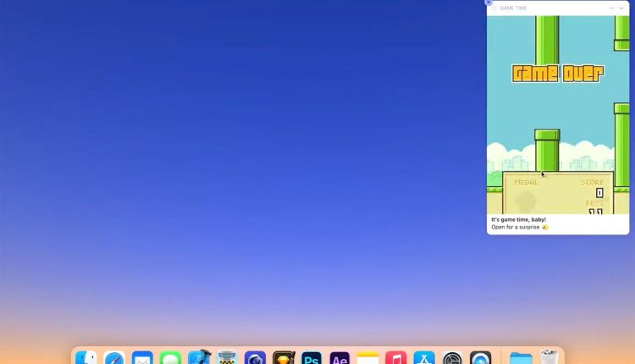
Task: Launch Safari from the dock
Action: pos(114,358)
